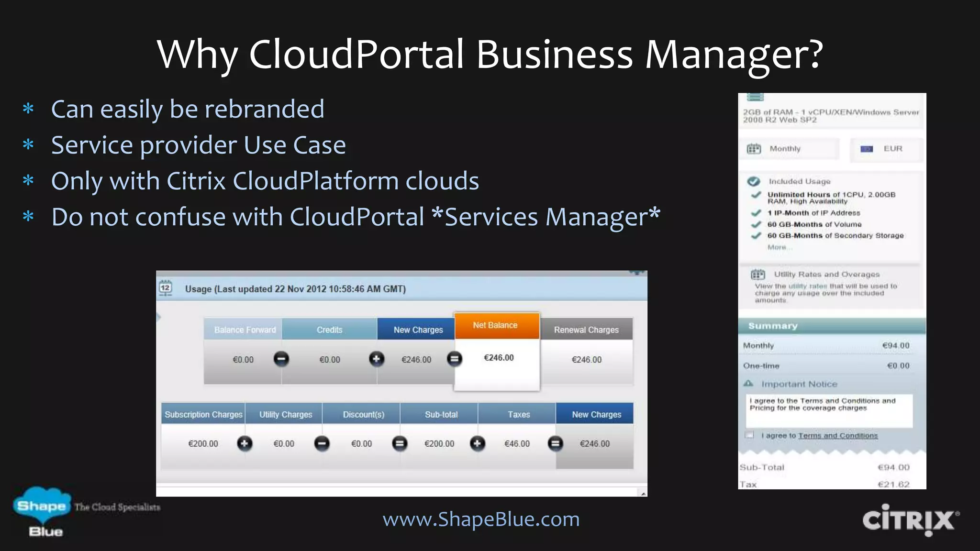Click the Utility Rates and Overages icon
The image size is (980, 551).
758,274
